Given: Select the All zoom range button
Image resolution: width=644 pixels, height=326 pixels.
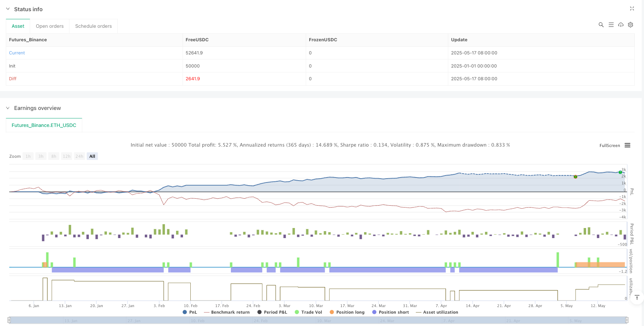Looking at the screenshot, I should (92, 156).
